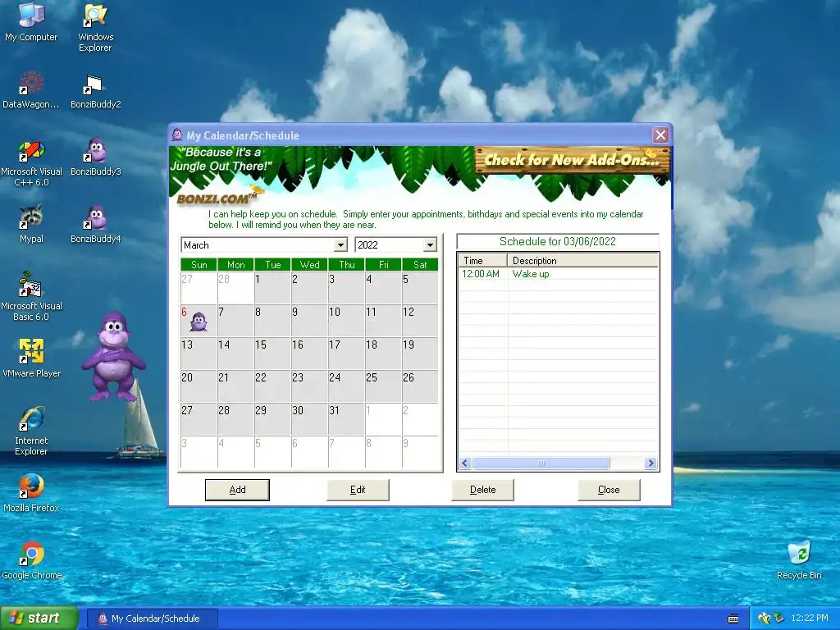Click the horizontal scrollbar thumb in schedule
Screen dimensions: 840x630
pyautogui.click(x=541, y=463)
